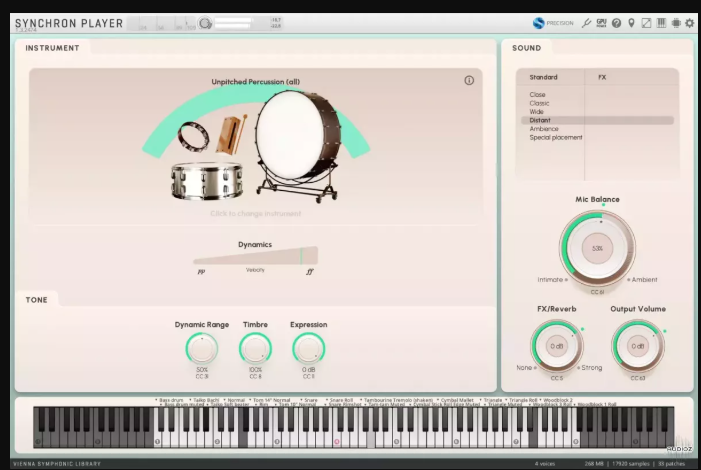
Task: Click the green default dot beside Output Volume knob
Action: click(665, 331)
